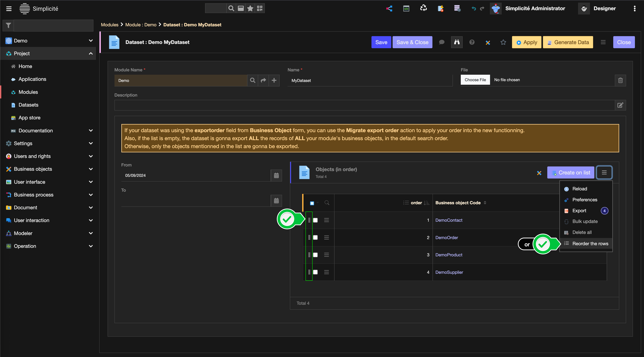Click the comment bubble icon in the header

[x=441, y=42]
